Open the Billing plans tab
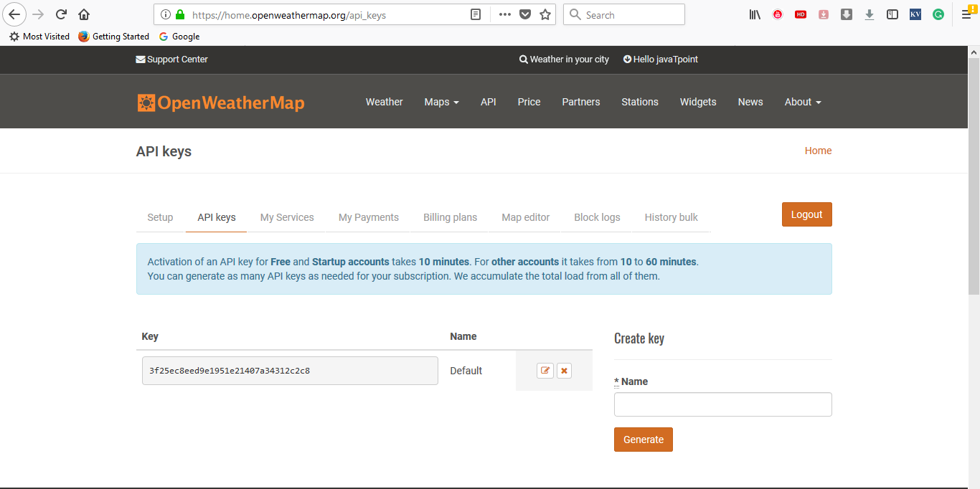Viewport: 980px width, 489px height. (450, 217)
